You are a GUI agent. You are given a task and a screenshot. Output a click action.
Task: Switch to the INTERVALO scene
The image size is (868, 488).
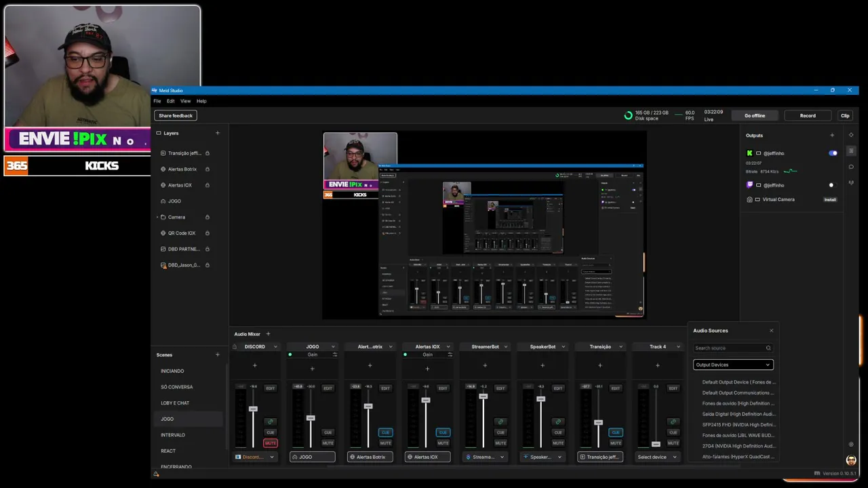pyautogui.click(x=173, y=435)
